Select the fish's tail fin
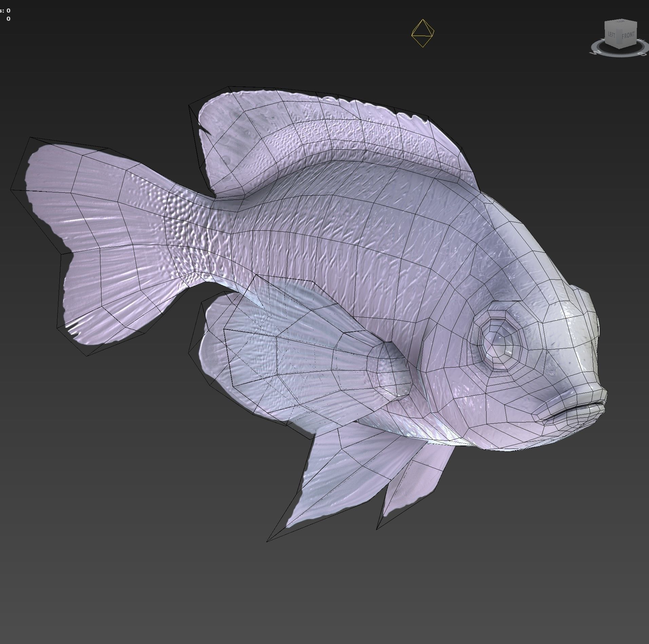 coord(102,244)
